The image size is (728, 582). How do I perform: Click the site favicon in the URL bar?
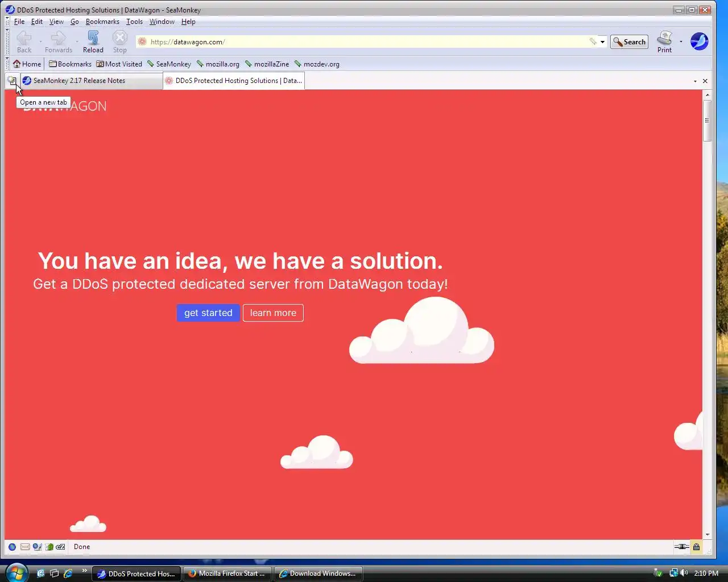(143, 41)
